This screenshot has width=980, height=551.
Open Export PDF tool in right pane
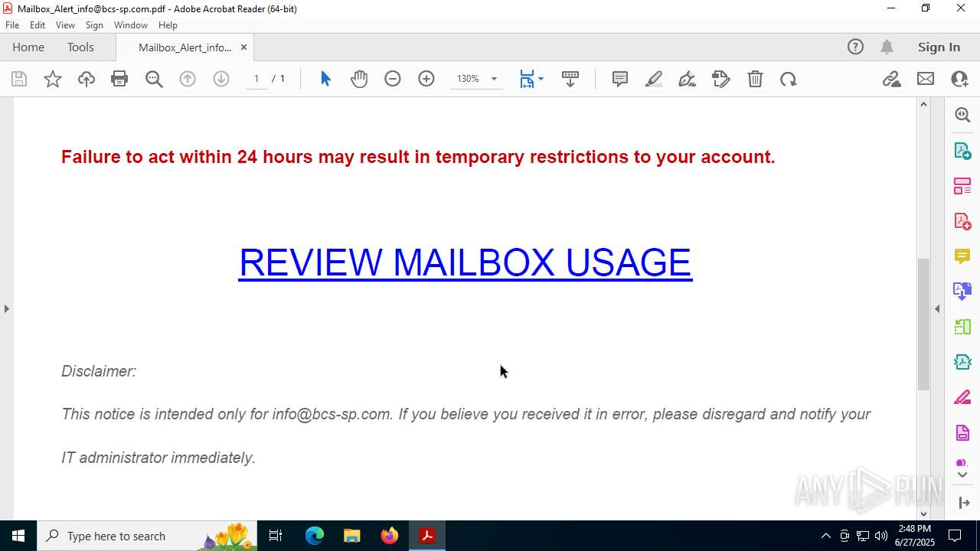click(x=962, y=150)
